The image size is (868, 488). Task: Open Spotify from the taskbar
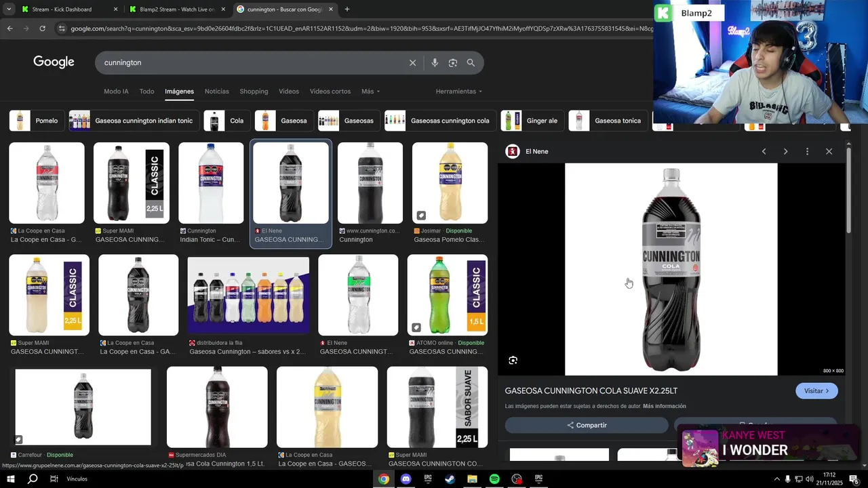coord(494,479)
